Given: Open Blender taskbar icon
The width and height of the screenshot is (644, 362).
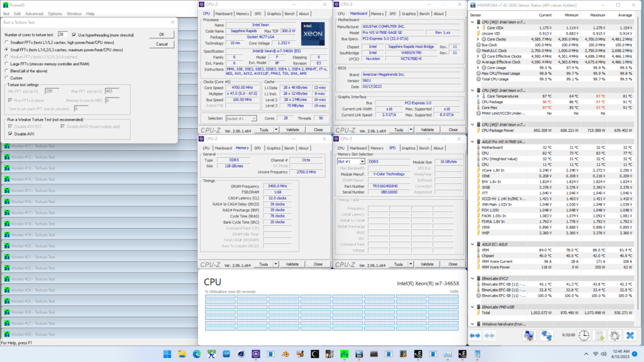Looking at the screenshot, I should click(286, 354).
